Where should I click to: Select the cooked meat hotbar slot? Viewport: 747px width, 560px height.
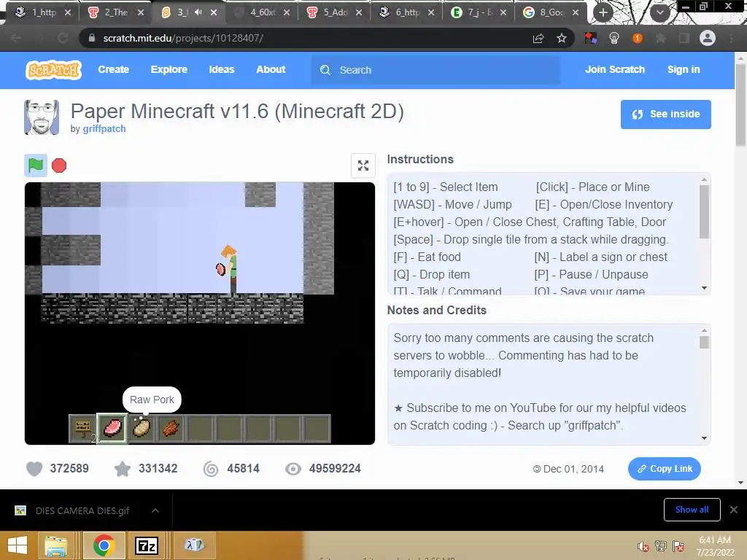click(x=171, y=428)
